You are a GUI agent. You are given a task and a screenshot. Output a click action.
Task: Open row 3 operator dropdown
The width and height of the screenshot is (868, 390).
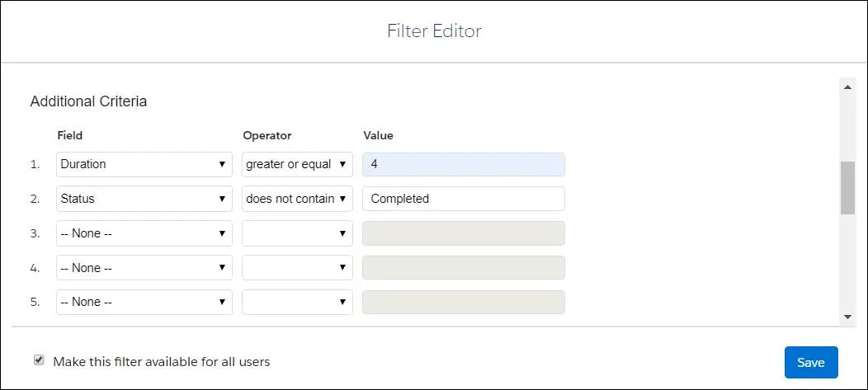[x=297, y=233]
